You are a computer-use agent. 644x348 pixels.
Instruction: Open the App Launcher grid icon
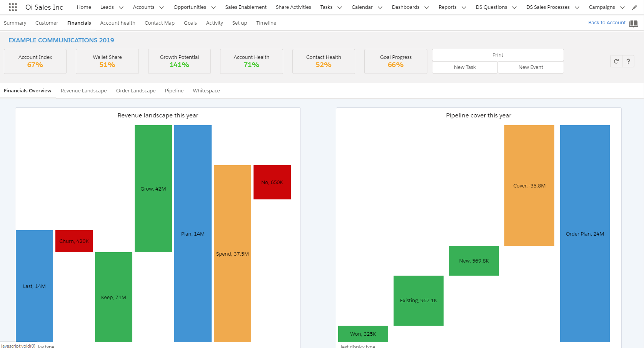coord(13,7)
